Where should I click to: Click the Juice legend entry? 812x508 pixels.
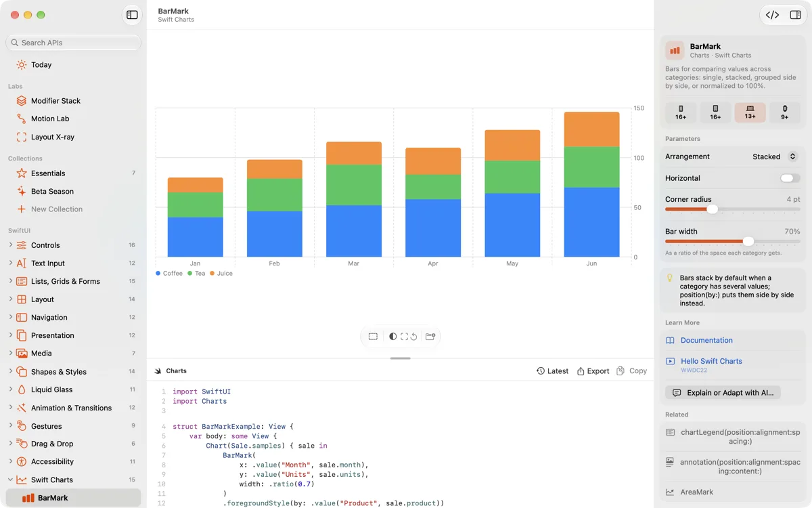221,274
